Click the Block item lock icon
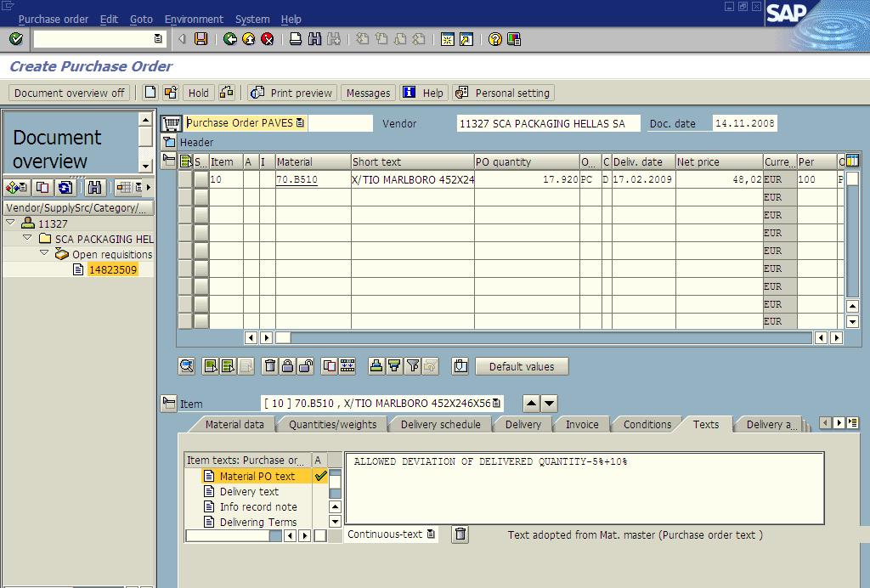The image size is (870, 588). tap(287, 365)
